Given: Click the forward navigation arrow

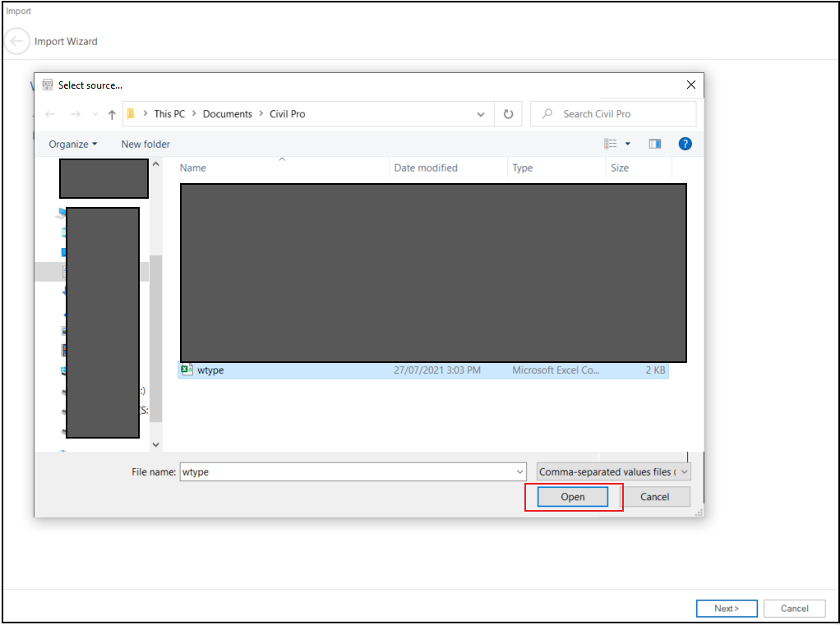Looking at the screenshot, I should pos(76,114).
